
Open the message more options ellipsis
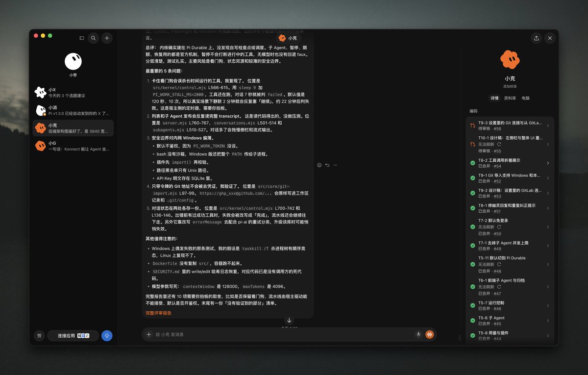pos(335,165)
